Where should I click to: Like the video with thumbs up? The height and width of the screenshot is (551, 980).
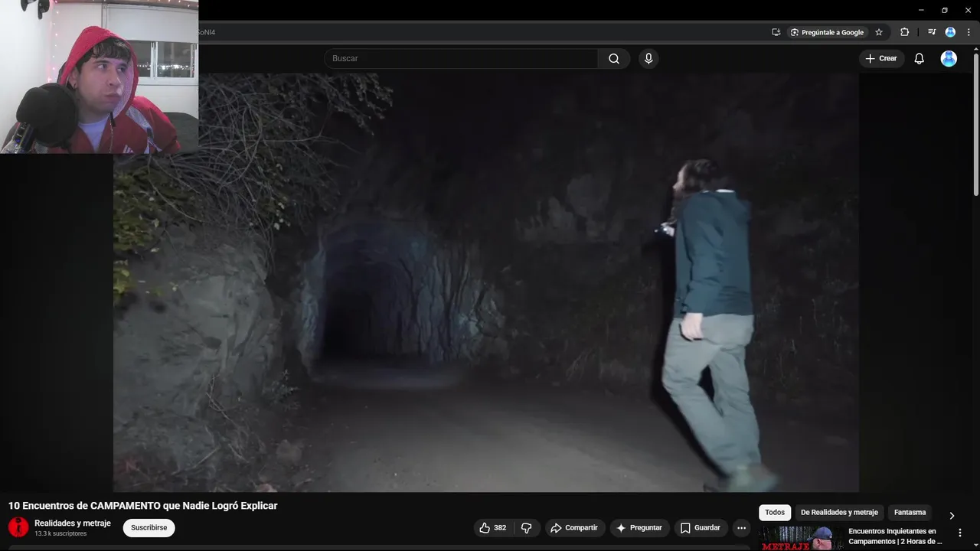coord(492,528)
